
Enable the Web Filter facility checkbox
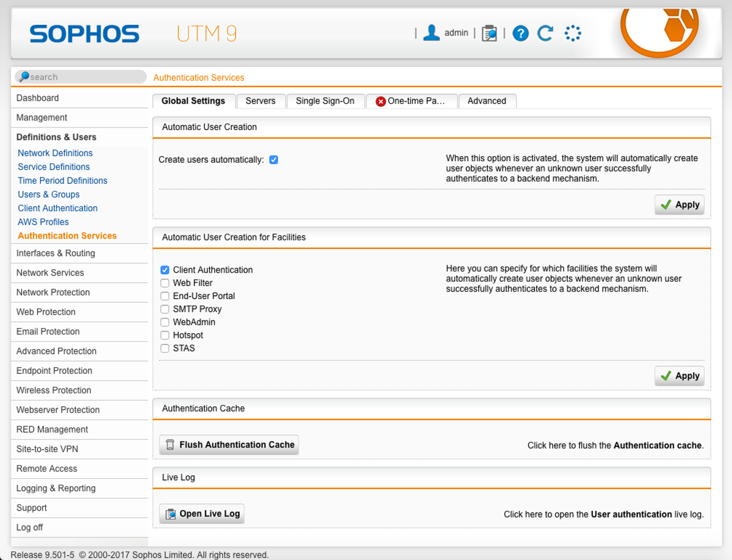click(165, 283)
